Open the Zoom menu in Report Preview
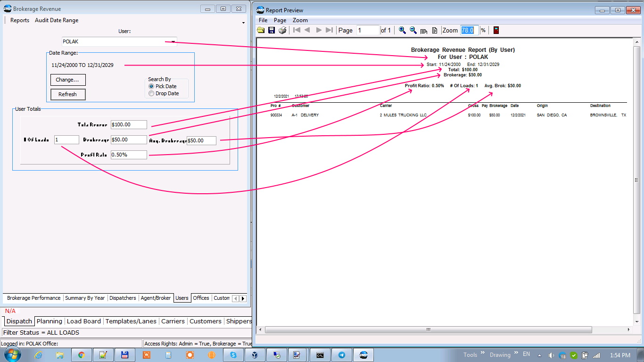 (300, 20)
